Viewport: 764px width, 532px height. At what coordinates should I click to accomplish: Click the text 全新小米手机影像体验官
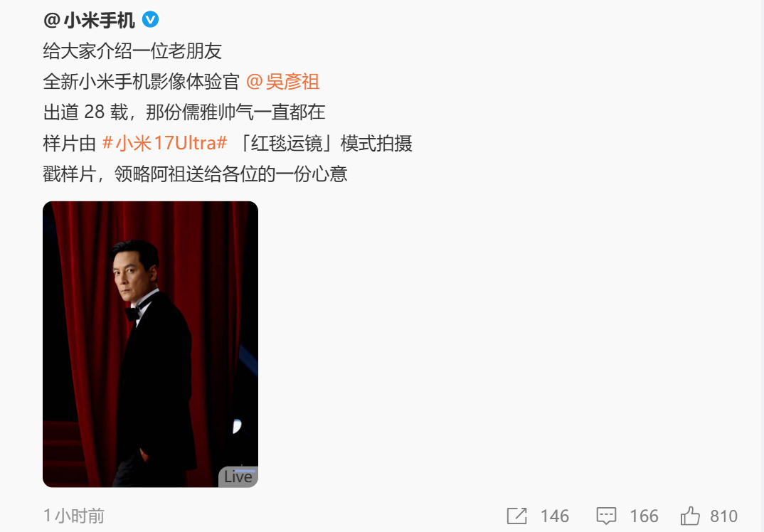click(142, 81)
